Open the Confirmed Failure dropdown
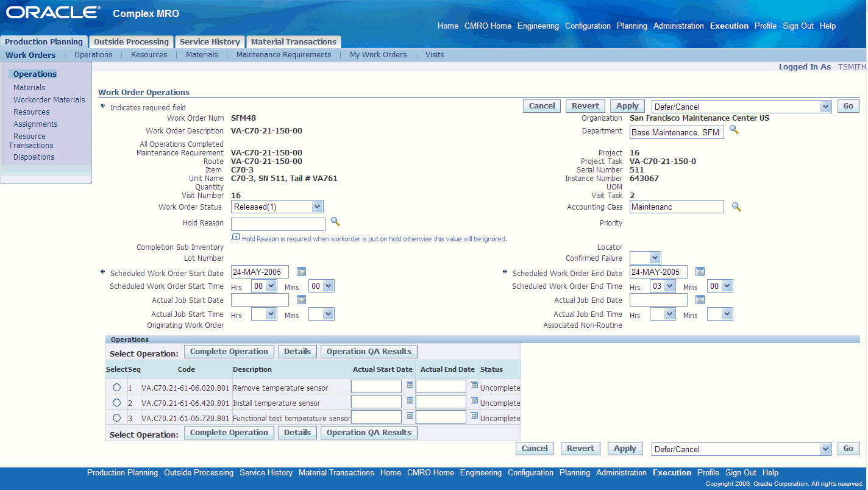This screenshot has height=490, width=868. click(x=645, y=258)
